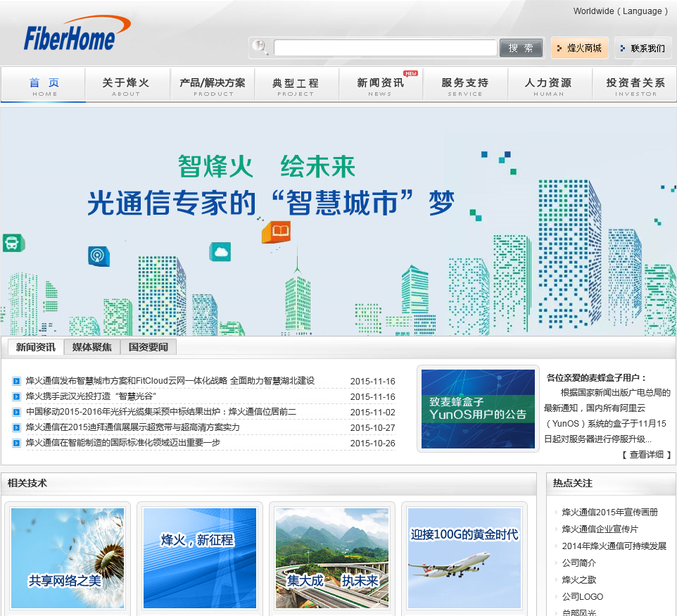Open the 关于烽火 ABOUT menu
Viewport: 677px width, 616px height.
[126, 85]
